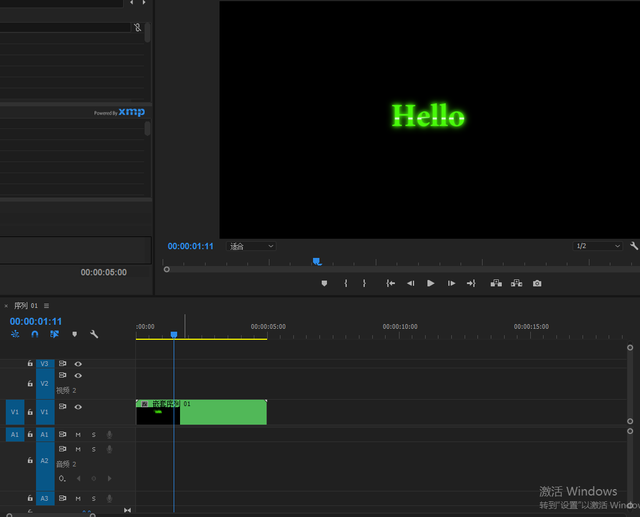
Task: Click the Add Marker icon under preview
Action: coord(324,284)
